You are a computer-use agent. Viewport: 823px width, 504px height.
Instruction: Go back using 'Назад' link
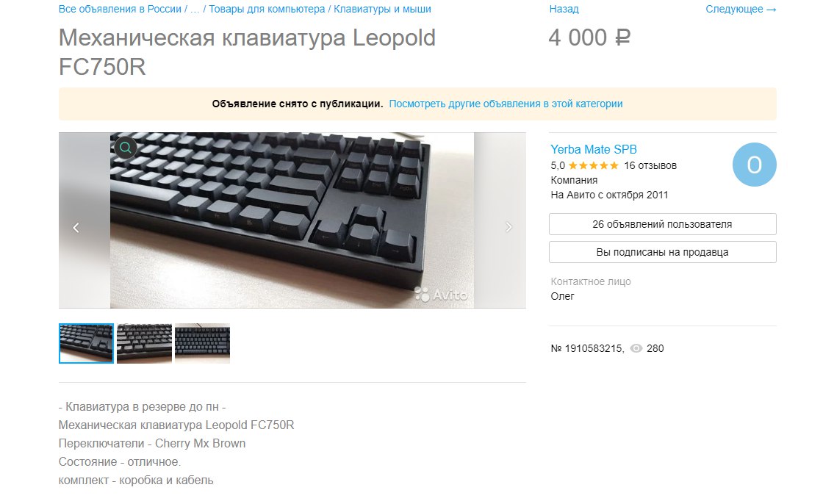click(x=564, y=9)
